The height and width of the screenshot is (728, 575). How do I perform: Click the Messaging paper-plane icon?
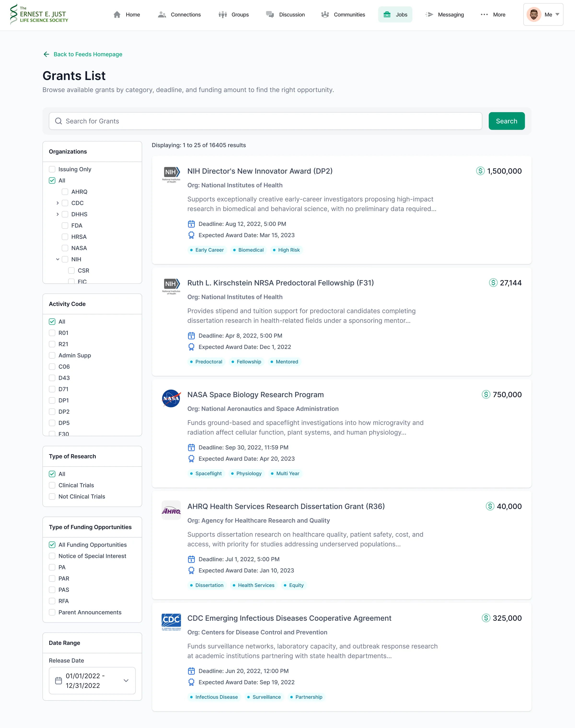point(429,14)
